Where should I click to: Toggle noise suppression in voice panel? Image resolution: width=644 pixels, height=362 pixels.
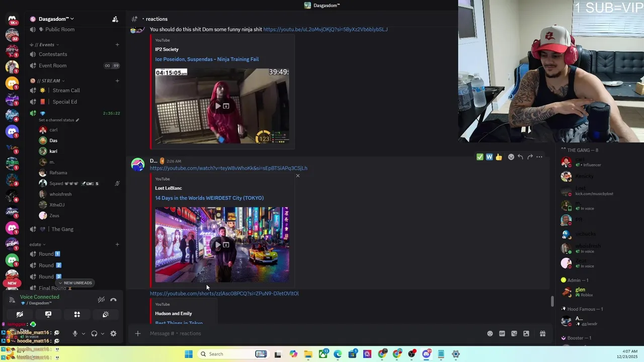click(x=101, y=300)
